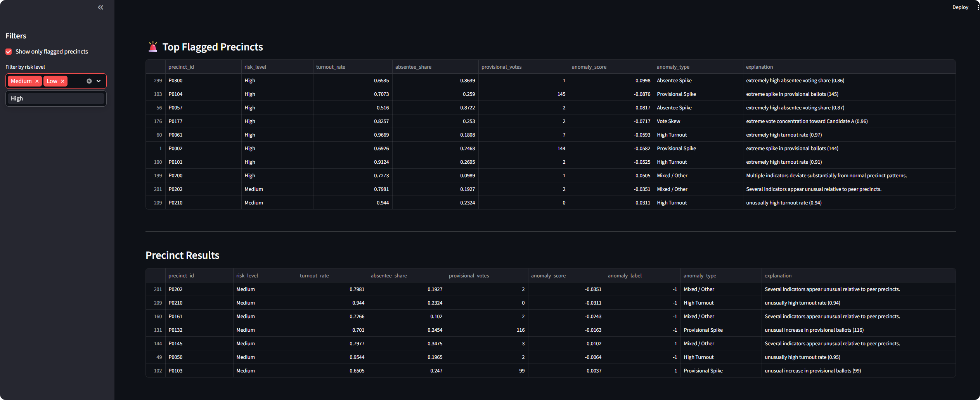This screenshot has width=980, height=400.
Task: Click the provisional votes 116 cell
Action: point(487,330)
